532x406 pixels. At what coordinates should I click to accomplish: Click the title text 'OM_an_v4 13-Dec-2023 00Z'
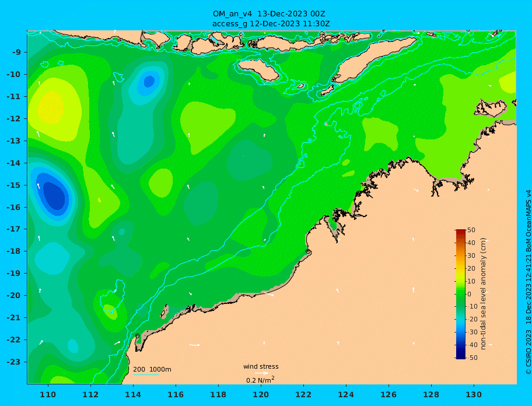(269, 14)
